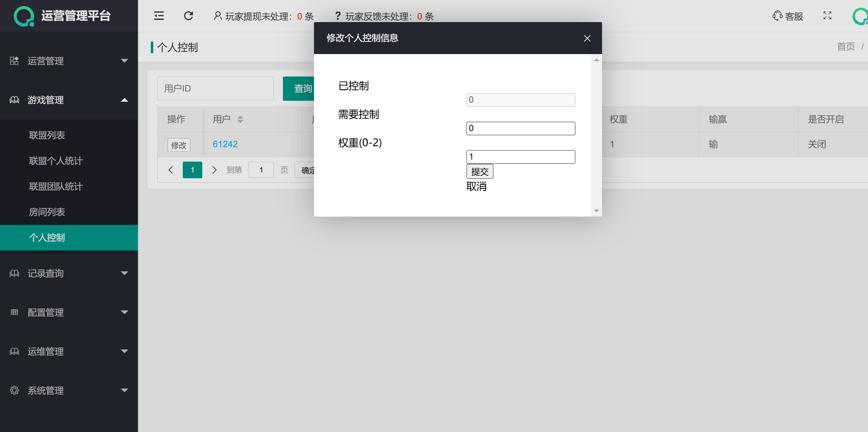868x432 pixels.
Task: Click the previous-page arrow in pagination
Action: 171,170
